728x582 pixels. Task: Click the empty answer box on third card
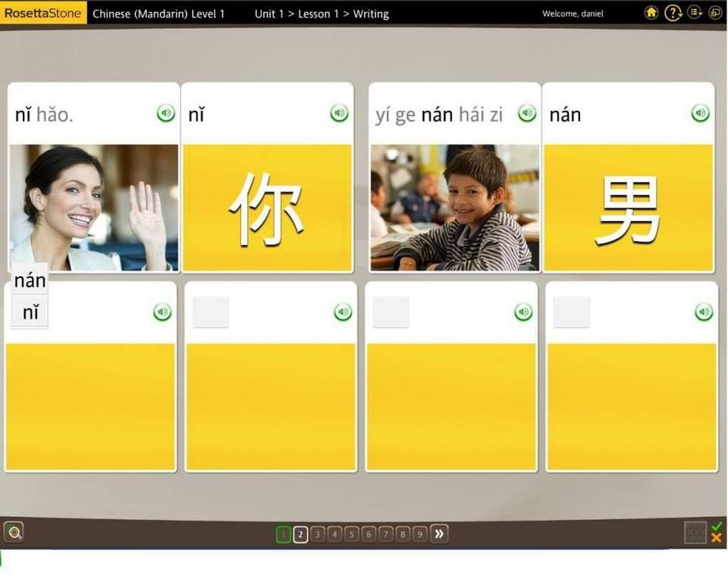click(391, 311)
